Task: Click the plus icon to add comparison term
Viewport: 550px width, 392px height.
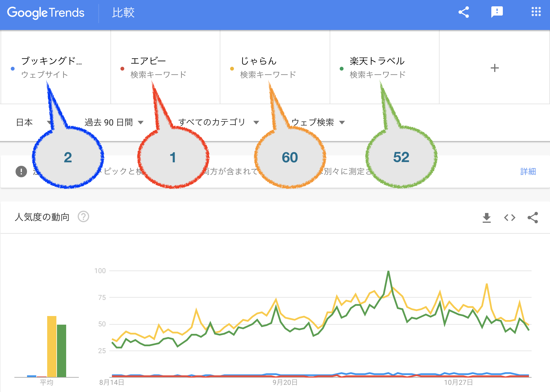Action: click(494, 68)
